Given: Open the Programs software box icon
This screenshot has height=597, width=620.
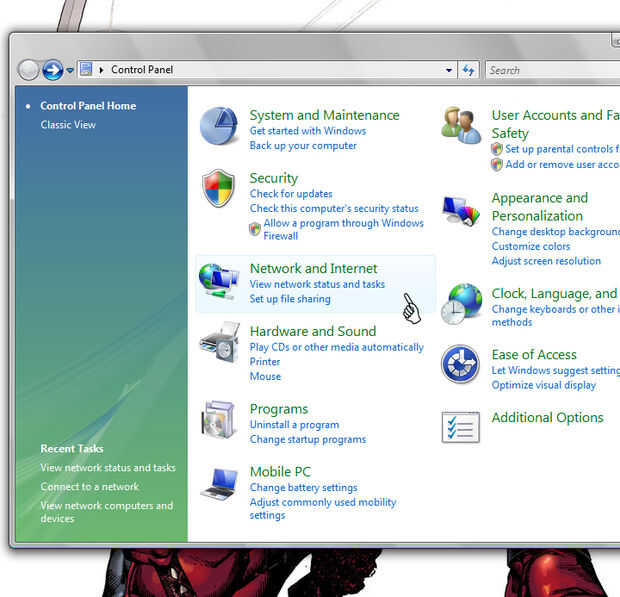Looking at the screenshot, I should pyautogui.click(x=219, y=420).
